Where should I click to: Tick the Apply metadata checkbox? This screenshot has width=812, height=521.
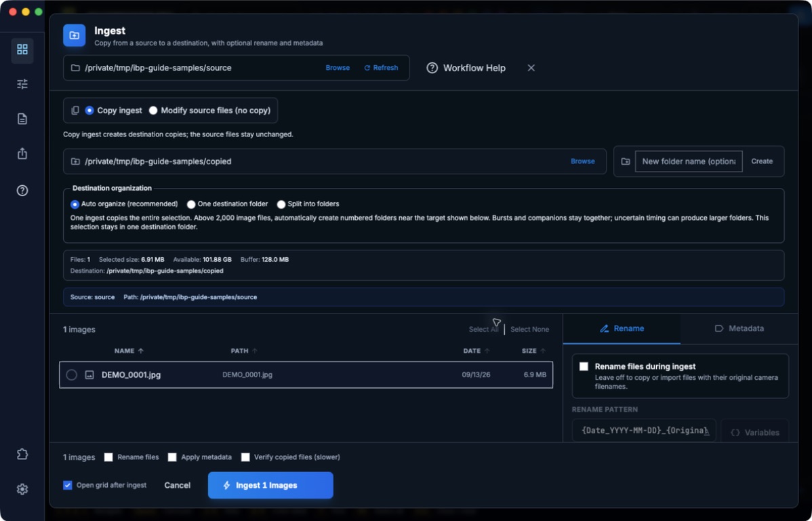[x=172, y=457]
